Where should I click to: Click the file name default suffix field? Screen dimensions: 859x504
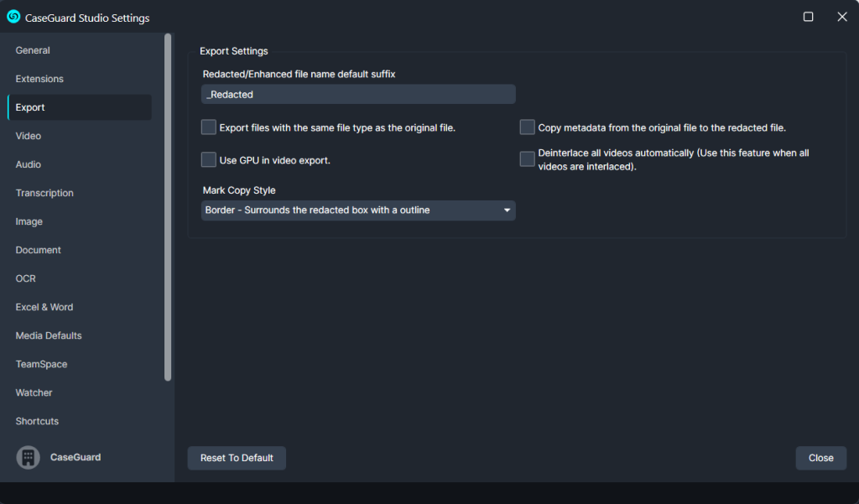coord(358,95)
